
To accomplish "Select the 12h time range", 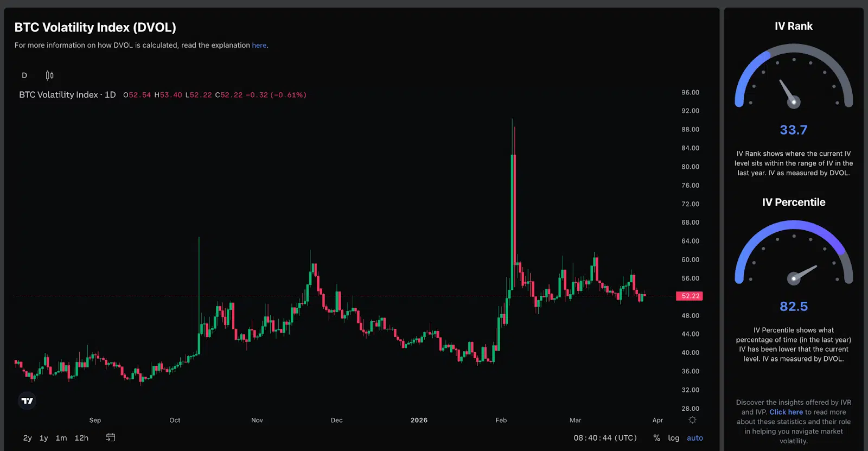I will pos(81,438).
